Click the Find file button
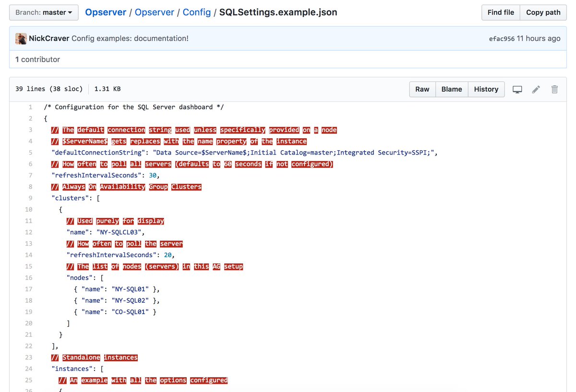Viewport: 576px width, 392px height. [x=501, y=12]
